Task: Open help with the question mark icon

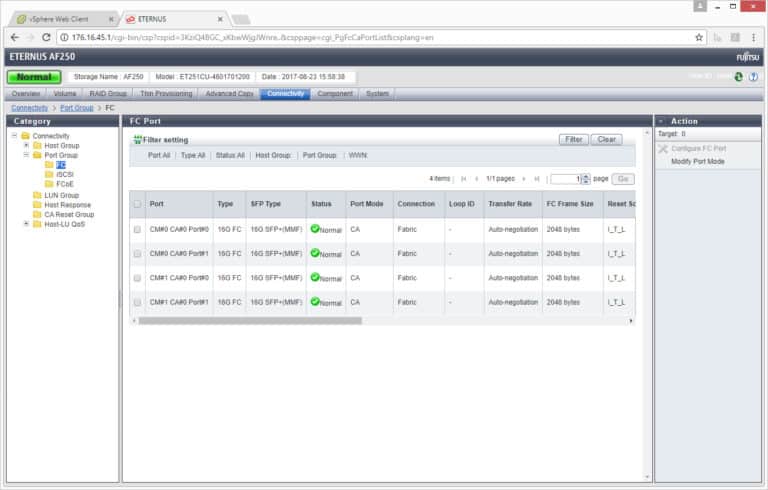Action: 754,76
